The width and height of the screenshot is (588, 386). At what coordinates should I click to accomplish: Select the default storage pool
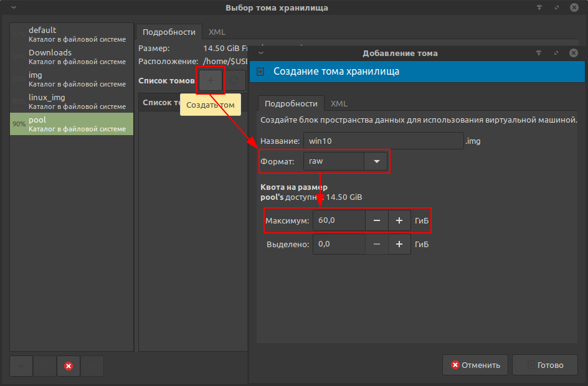coord(72,34)
